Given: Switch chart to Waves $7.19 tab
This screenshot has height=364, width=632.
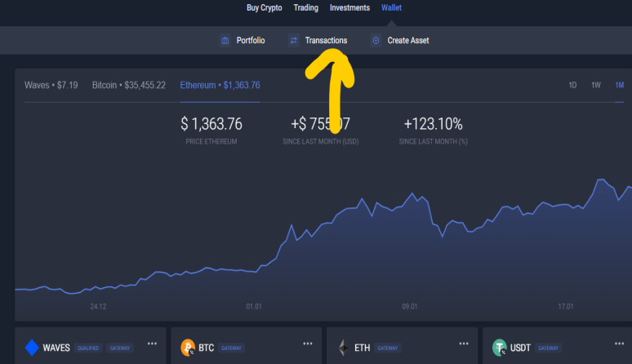Looking at the screenshot, I should click(51, 85).
